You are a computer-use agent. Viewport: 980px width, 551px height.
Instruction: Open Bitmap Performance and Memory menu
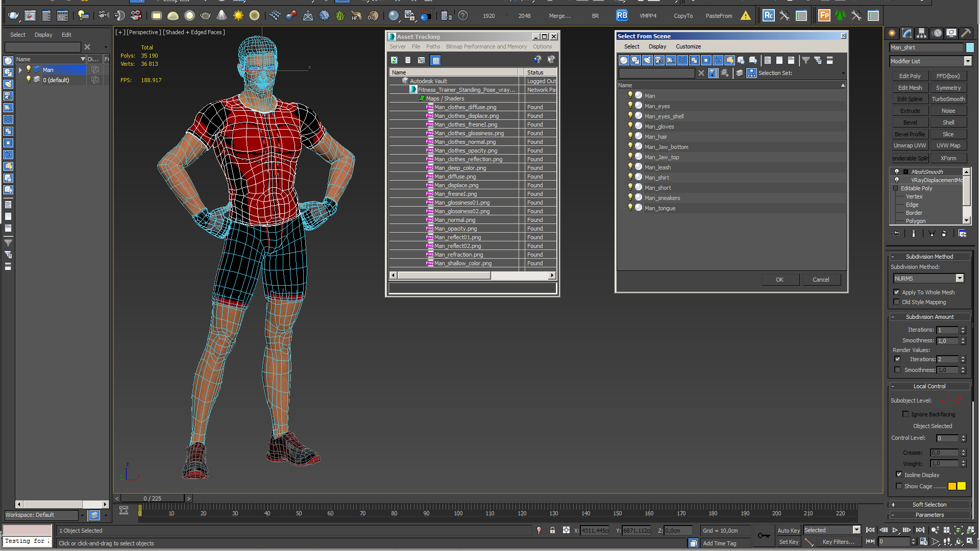click(x=486, y=46)
